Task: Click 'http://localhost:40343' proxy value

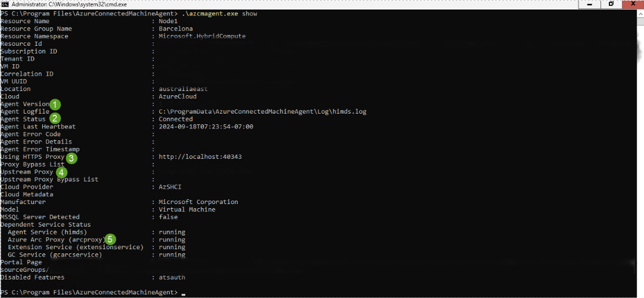Action: [x=200, y=157]
